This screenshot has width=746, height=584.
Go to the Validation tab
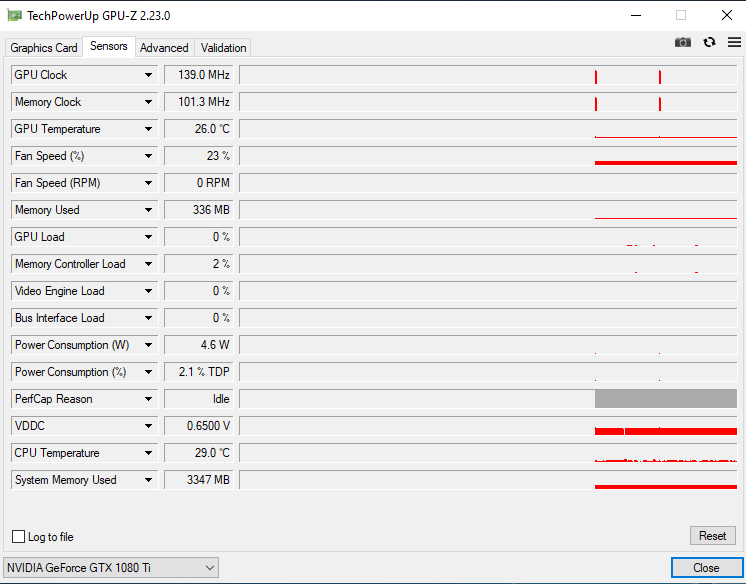(223, 48)
